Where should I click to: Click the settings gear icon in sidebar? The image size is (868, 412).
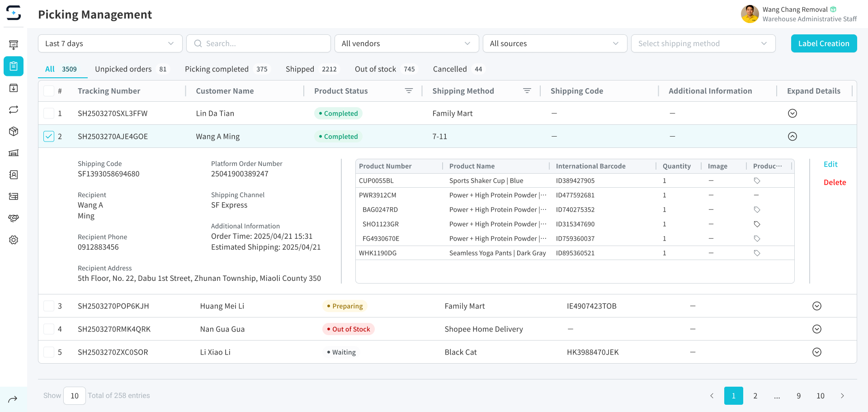point(14,240)
